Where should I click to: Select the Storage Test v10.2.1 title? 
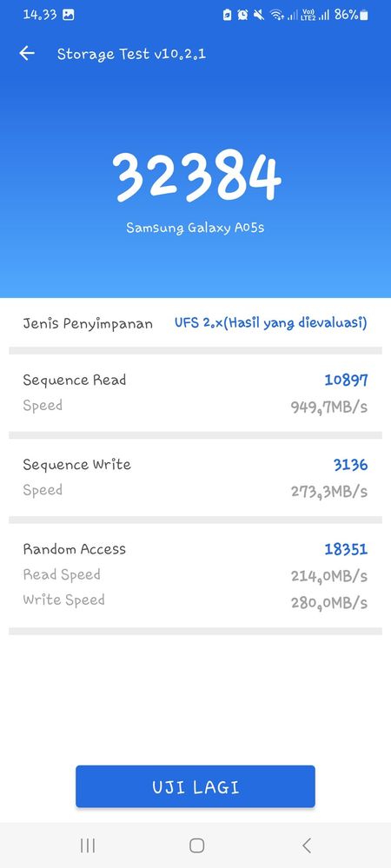click(x=132, y=54)
